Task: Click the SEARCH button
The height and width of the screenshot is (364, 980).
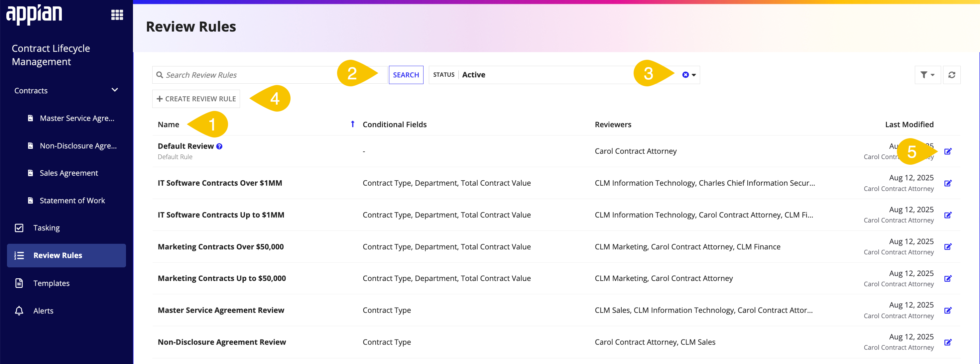Action: pos(406,75)
